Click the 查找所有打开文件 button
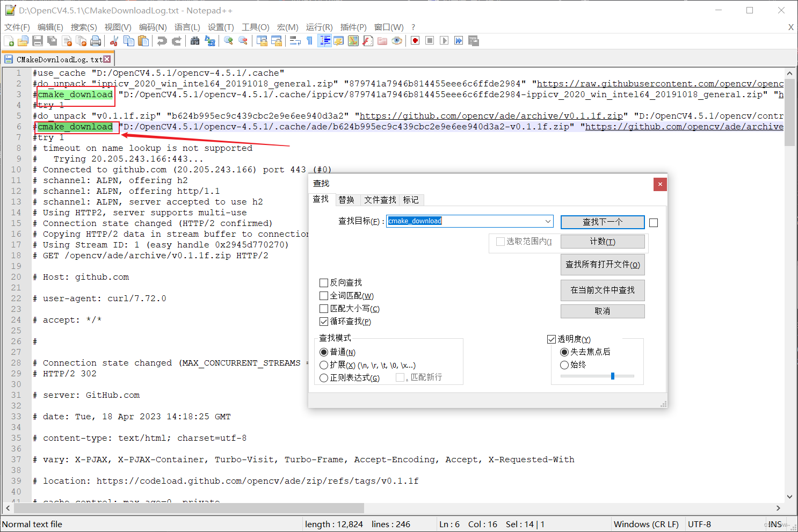798x532 pixels. tap(603, 265)
